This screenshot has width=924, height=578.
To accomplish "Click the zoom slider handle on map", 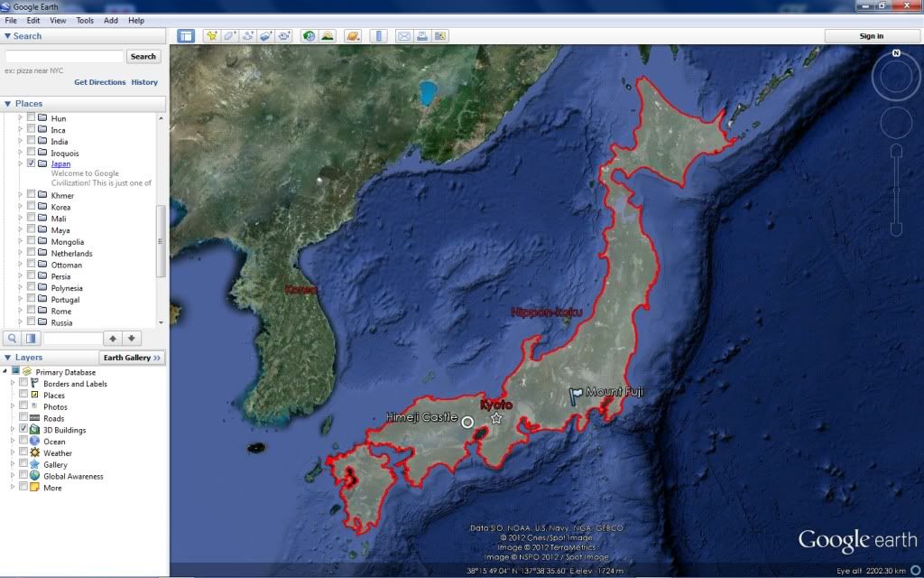I will pyautogui.click(x=896, y=191).
